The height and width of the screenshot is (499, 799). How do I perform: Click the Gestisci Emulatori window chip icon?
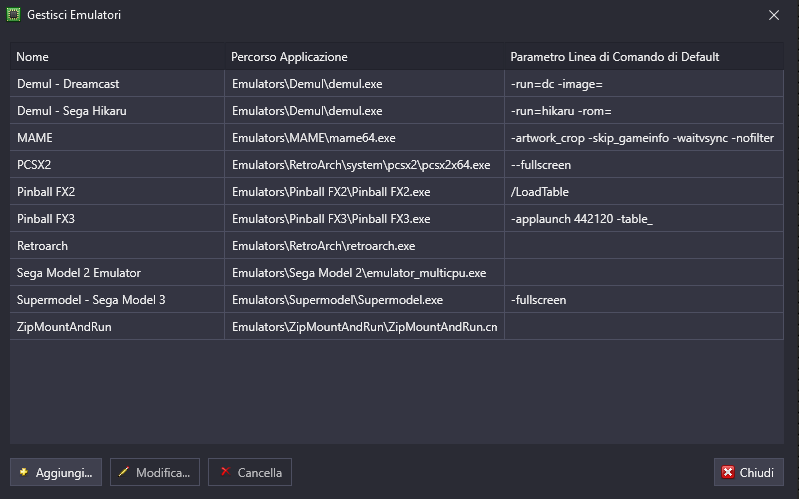coord(13,15)
